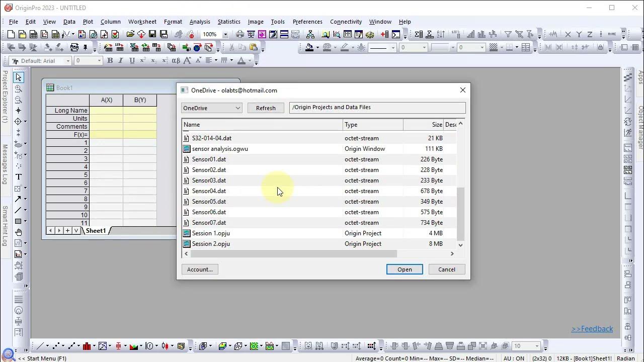The width and height of the screenshot is (644, 362).
Task: Select the Arrow tool in left toolbar
Action: 19,199
